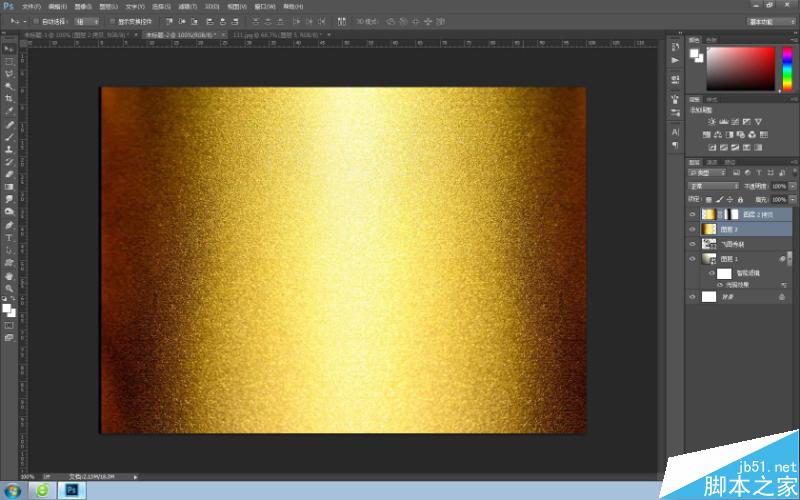
Task: Select the Crop tool
Action: pos(9,98)
